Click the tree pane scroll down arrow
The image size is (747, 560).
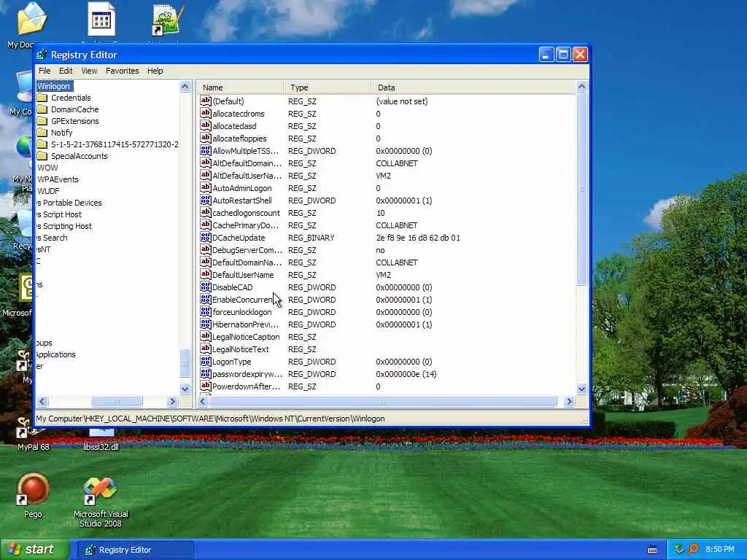185,389
